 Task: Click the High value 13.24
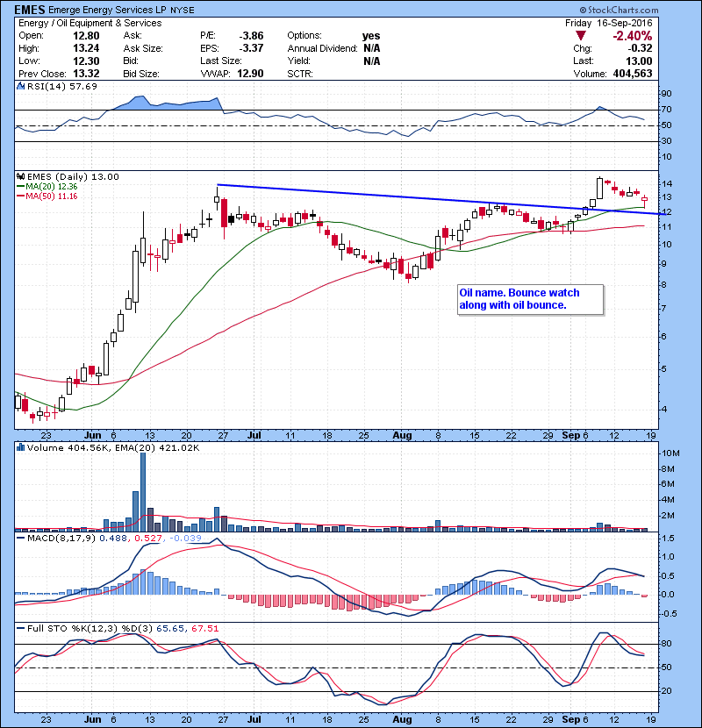[x=86, y=48]
